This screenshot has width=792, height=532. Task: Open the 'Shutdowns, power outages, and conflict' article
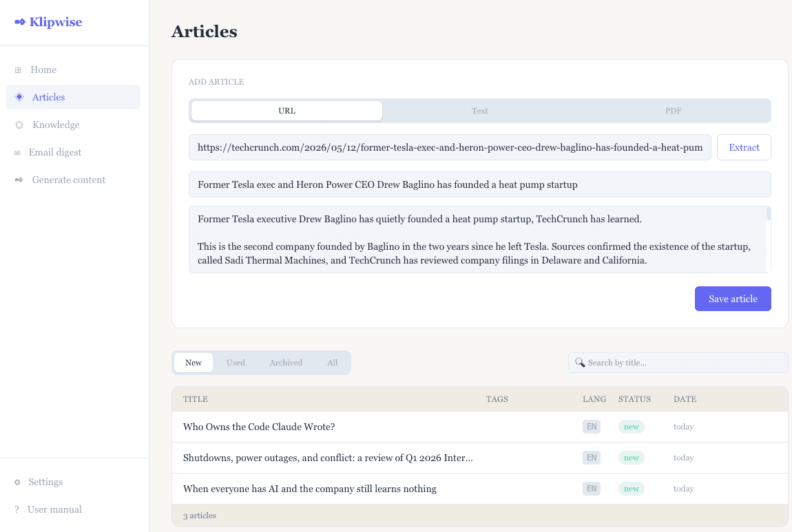point(328,458)
